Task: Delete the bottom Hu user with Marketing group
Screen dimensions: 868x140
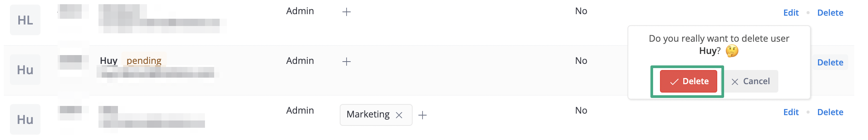Action: coord(830,112)
